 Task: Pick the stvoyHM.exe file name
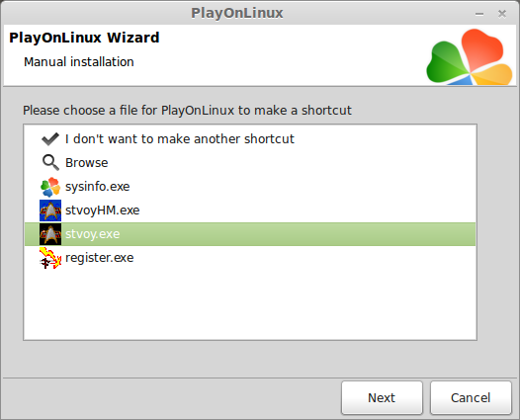coord(102,210)
